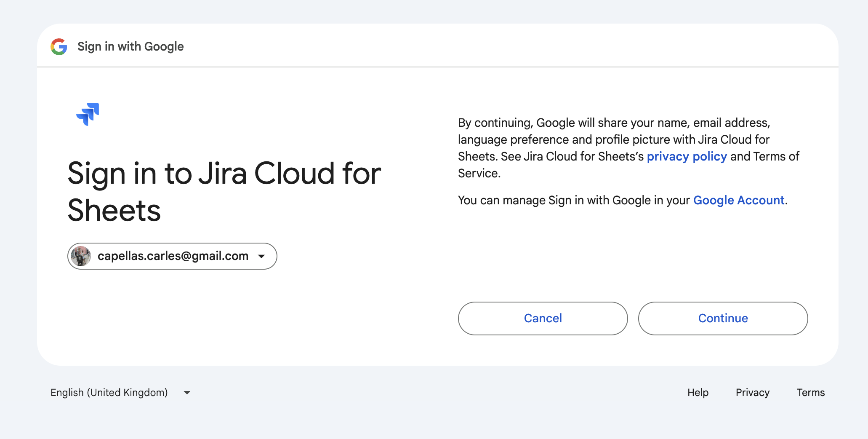Screen dimensions: 868x439
Task: Click the "Sign in with Google" header text
Action: pyautogui.click(x=130, y=46)
